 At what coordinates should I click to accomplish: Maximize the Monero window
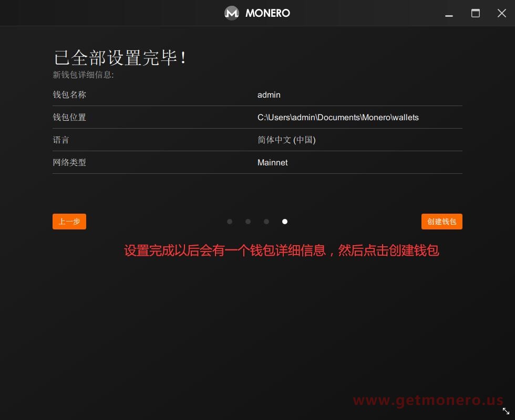[475, 13]
